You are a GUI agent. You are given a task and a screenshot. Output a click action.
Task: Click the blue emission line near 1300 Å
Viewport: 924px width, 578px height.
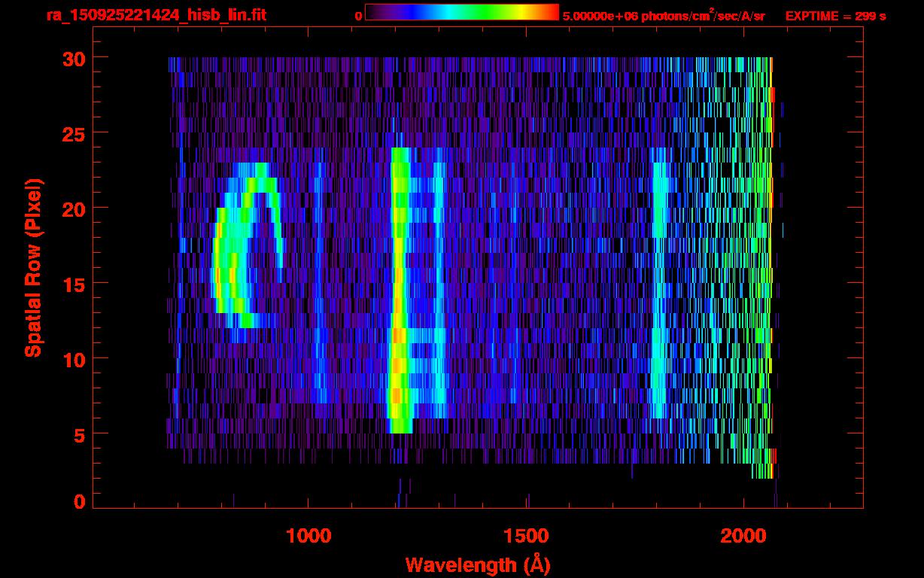pos(439,291)
